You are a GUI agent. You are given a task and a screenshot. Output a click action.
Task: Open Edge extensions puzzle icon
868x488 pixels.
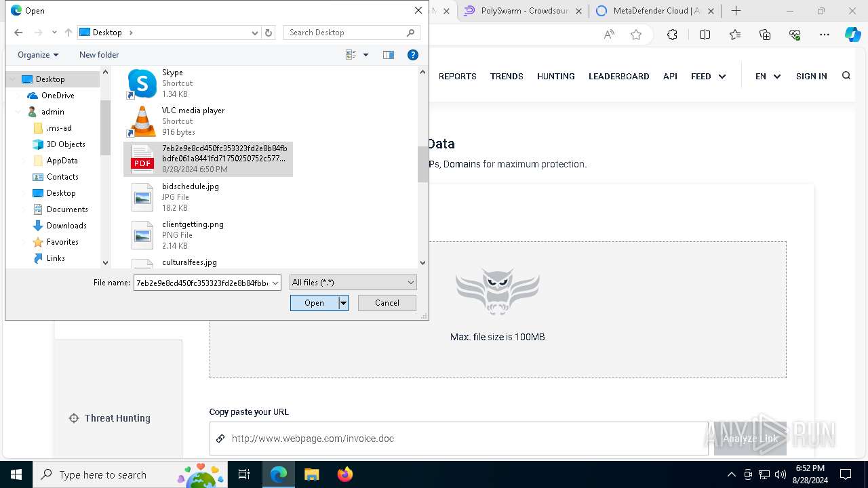point(672,35)
